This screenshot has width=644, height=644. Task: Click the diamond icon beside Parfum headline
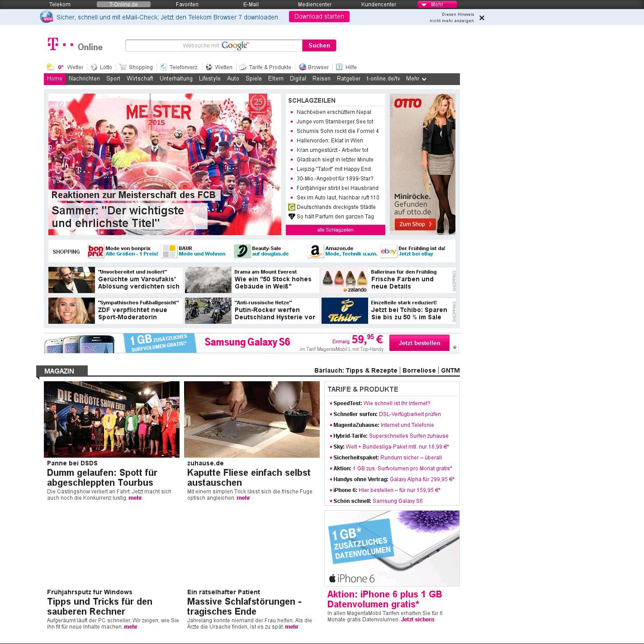[292, 217]
